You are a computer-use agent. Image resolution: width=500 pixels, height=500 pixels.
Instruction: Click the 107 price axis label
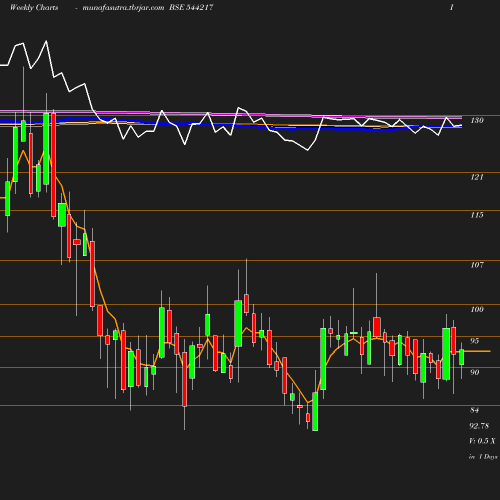click(x=477, y=265)
